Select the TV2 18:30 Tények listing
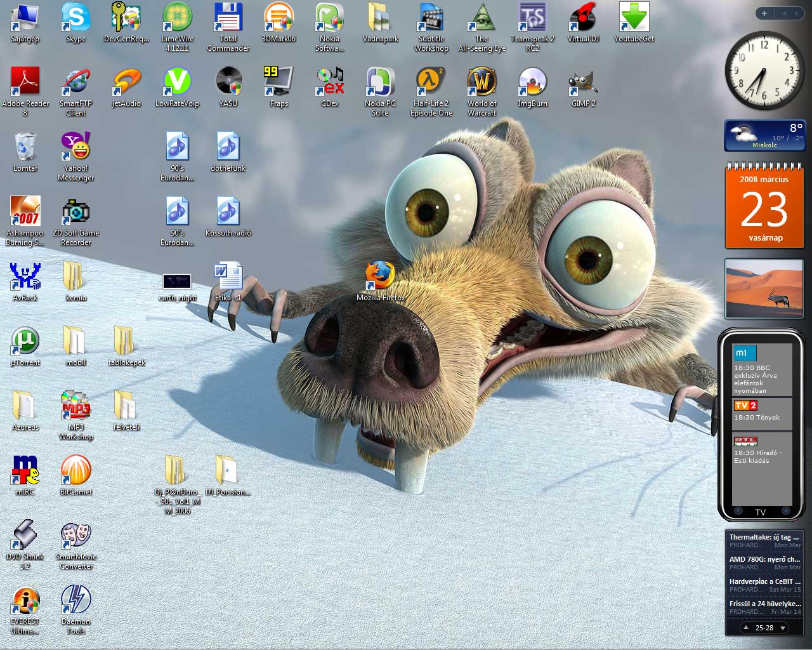This screenshot has height=650, width=812. [x=762, y=413]
